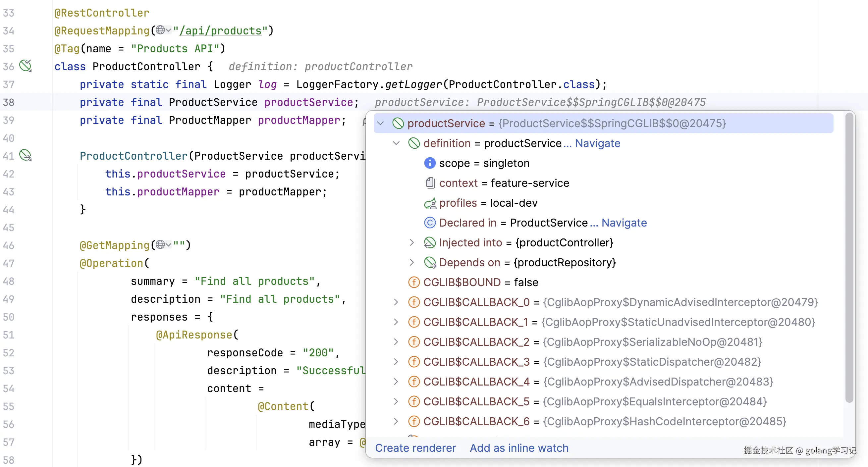
Task: Expand CGLIB$CALLBACK_0 node
Action: 396,302
